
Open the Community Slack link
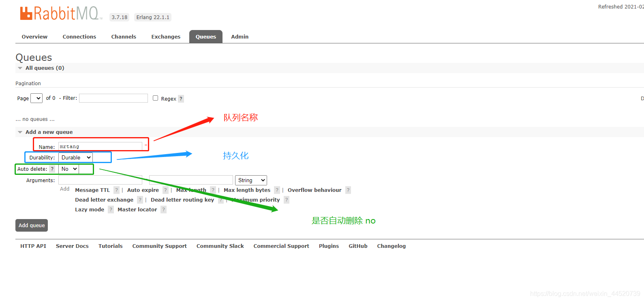(220, 246)
